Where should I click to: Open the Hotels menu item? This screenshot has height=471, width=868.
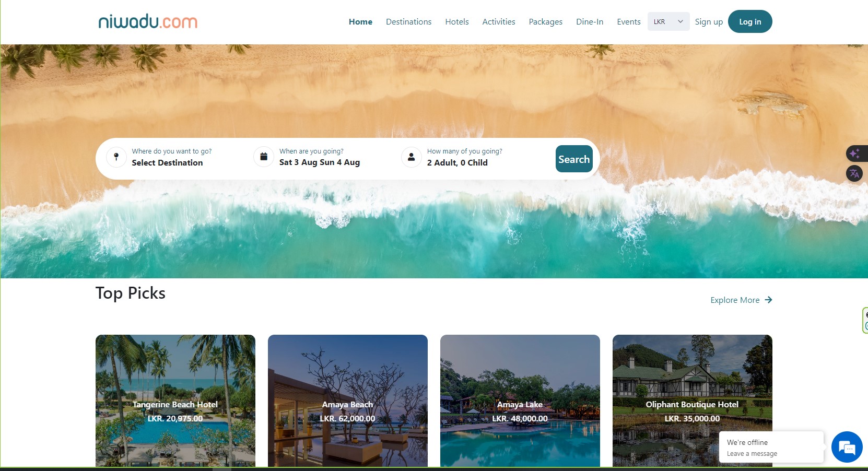pyautogui.click(x=457, y=22)
